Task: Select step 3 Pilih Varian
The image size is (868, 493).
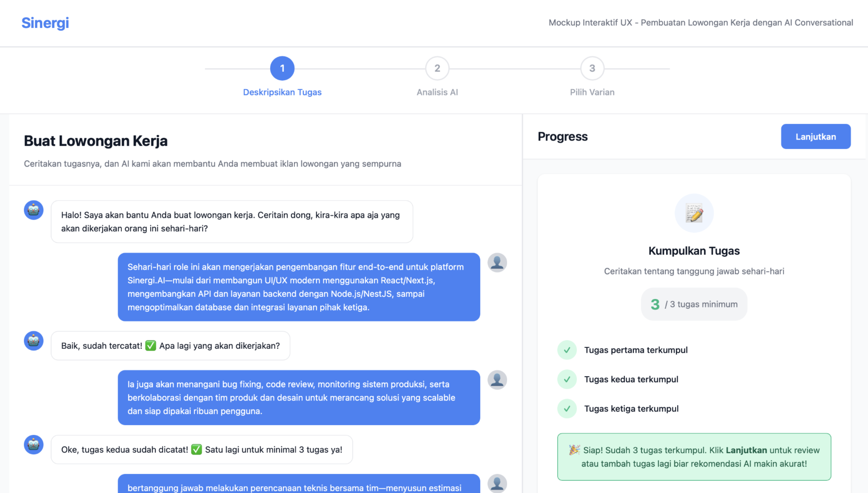Action: click(x=592, y=68)
